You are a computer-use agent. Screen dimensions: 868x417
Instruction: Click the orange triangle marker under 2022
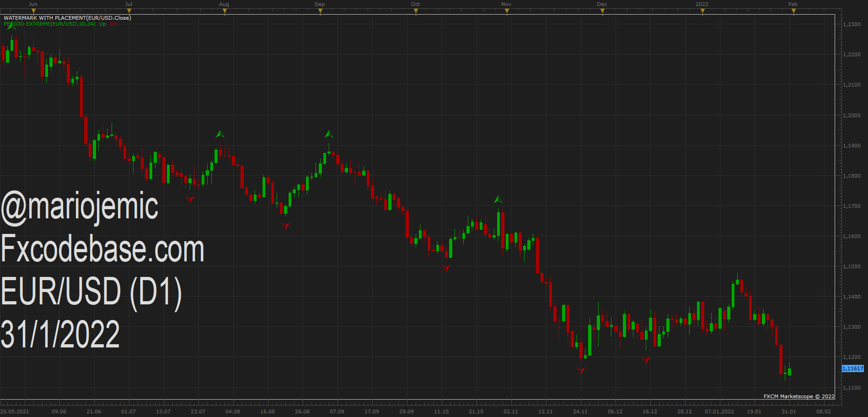(x=702, y=11)
